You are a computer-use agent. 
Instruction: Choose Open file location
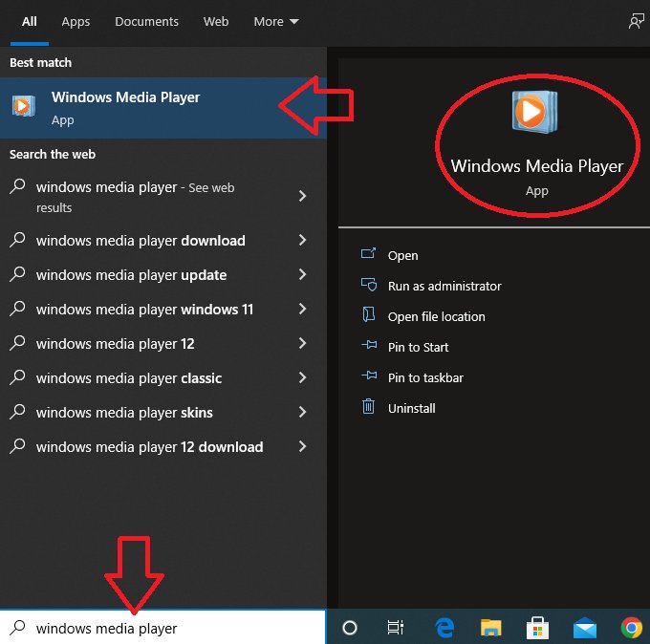tap(436, 316)
